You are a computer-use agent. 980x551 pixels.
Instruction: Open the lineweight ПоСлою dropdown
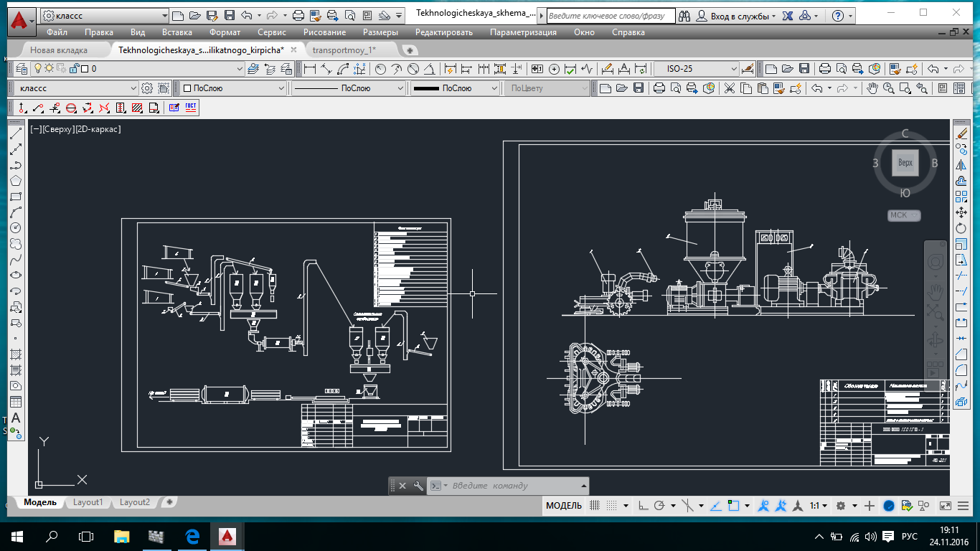(494, 88)
